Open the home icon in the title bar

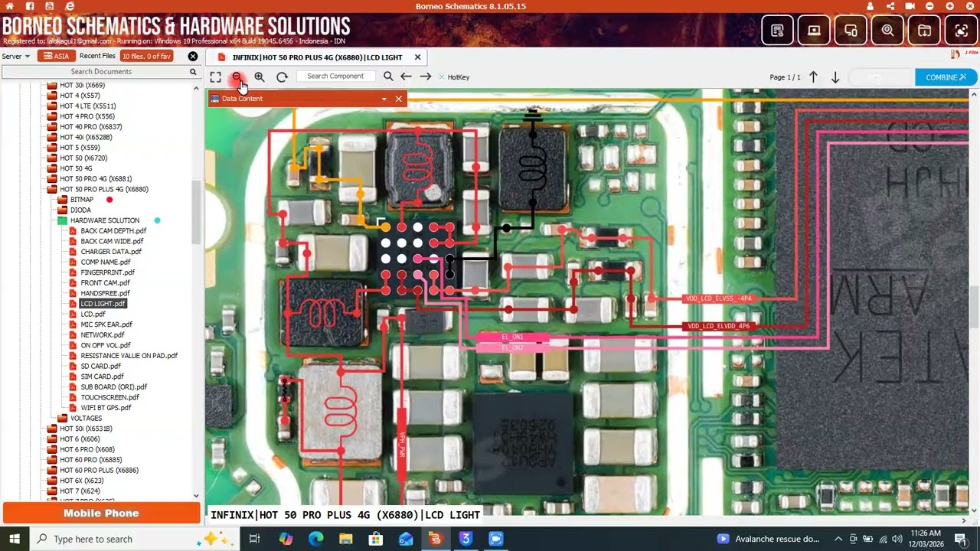coord(10,6)
